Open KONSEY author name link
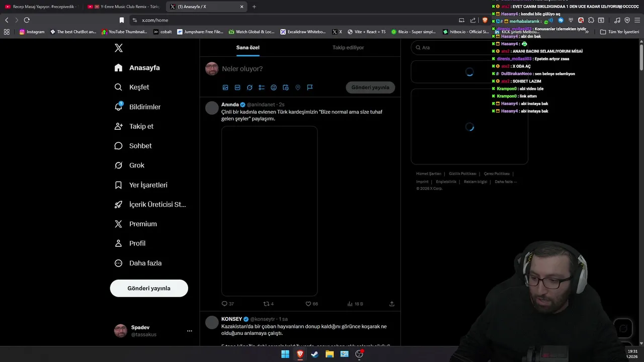The height and width of the screenshot is (362, 644). 231,319
